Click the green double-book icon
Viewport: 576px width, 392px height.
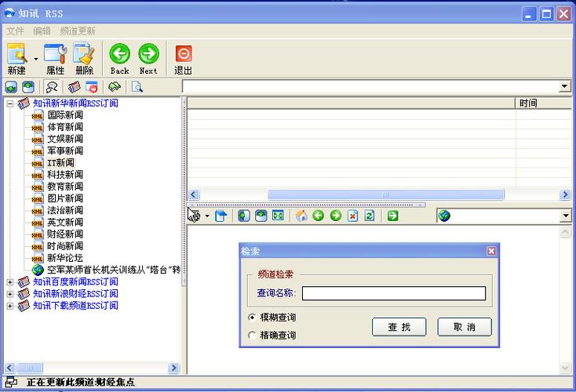click(x=115, y=87)
